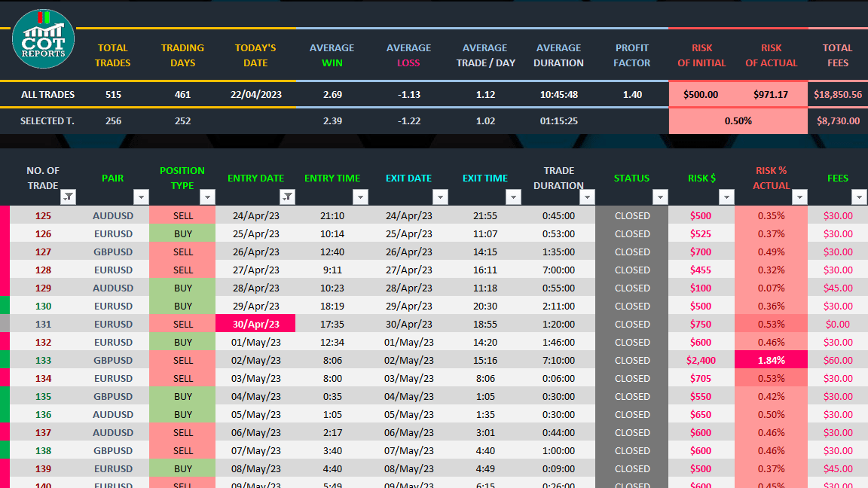Open the active filter funnel on NO. OF TRADE column
Viewport: 868px width, 488px height.
(68, 197)
